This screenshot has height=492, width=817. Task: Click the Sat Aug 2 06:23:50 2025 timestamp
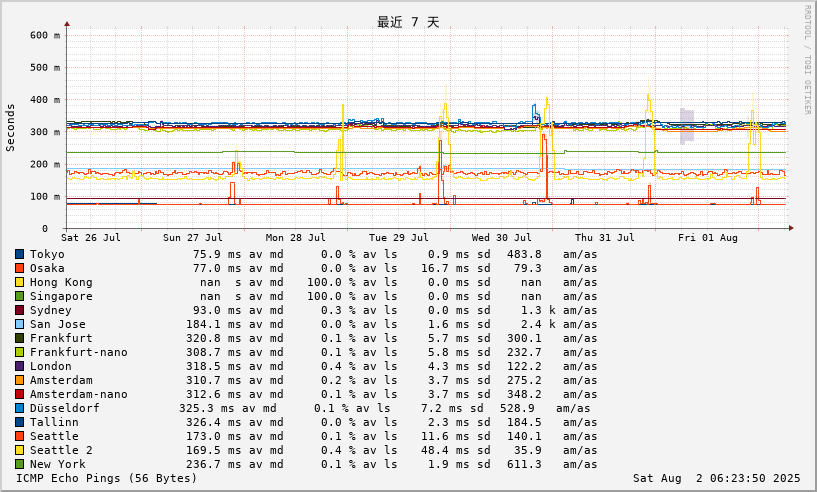click(x=716, y=478)
